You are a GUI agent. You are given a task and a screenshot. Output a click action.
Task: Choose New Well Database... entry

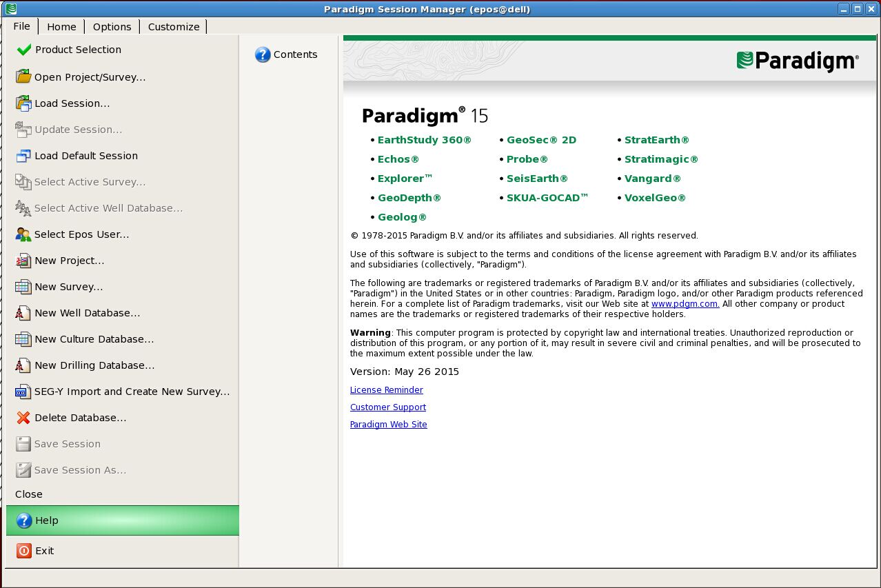[x=123, y=313]
